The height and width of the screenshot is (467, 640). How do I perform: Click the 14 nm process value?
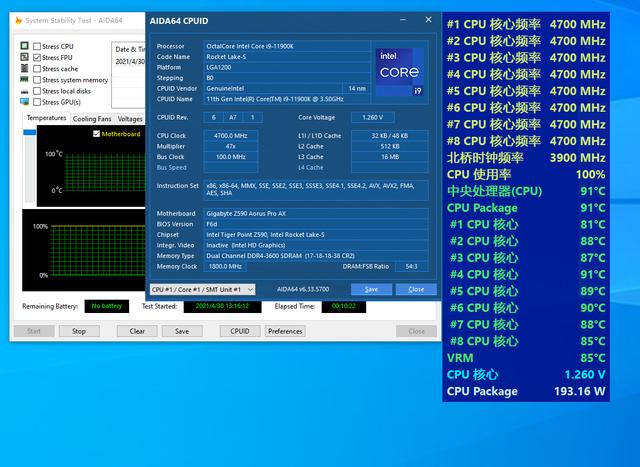pyautogui.click(x=357, y=88)
